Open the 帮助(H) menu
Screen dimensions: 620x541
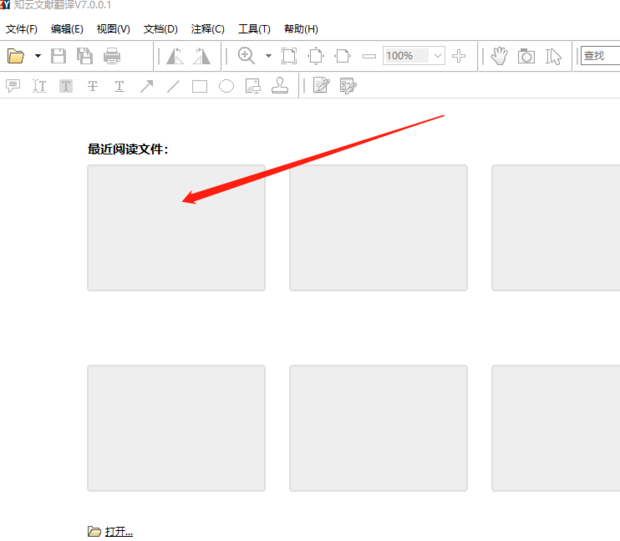[301, 29]
